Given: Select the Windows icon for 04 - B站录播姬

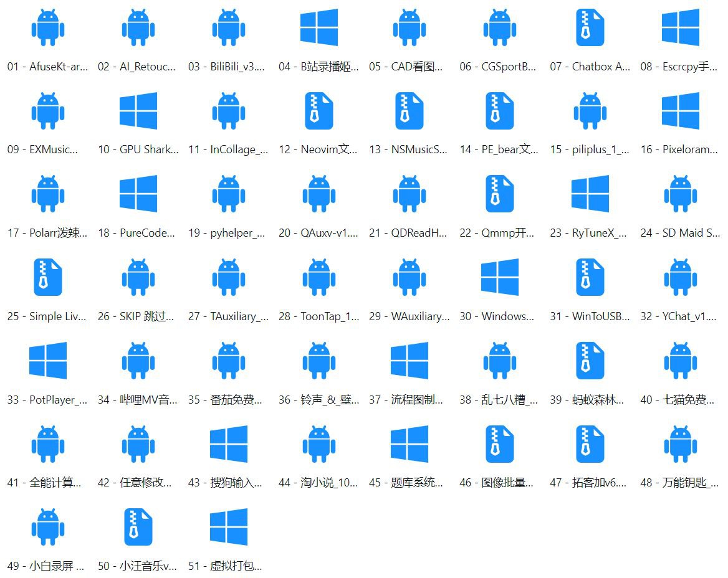Looking at the screenshot, I should click(319, 27).
